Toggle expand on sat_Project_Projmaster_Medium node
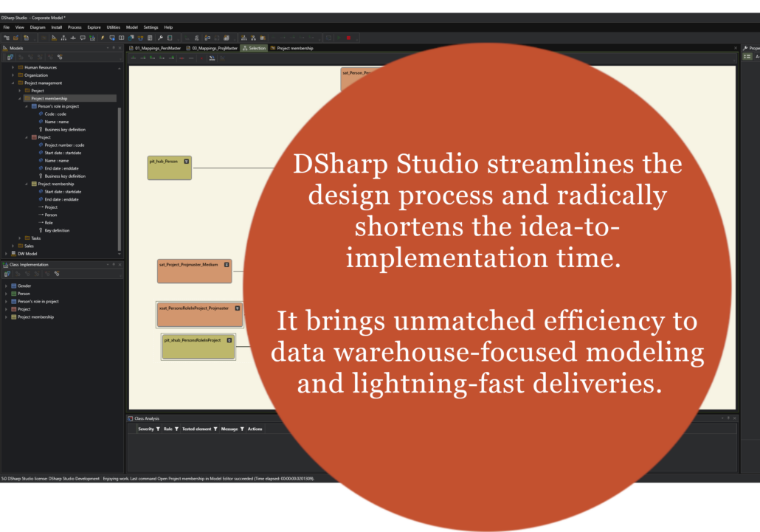Screen dimensions: 760x532 coord(227,264)
